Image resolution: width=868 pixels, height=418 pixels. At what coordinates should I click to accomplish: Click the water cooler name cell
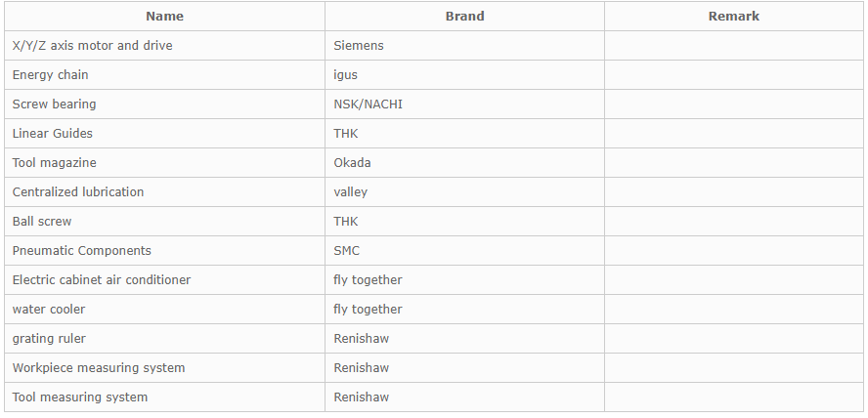click(164, 309)
